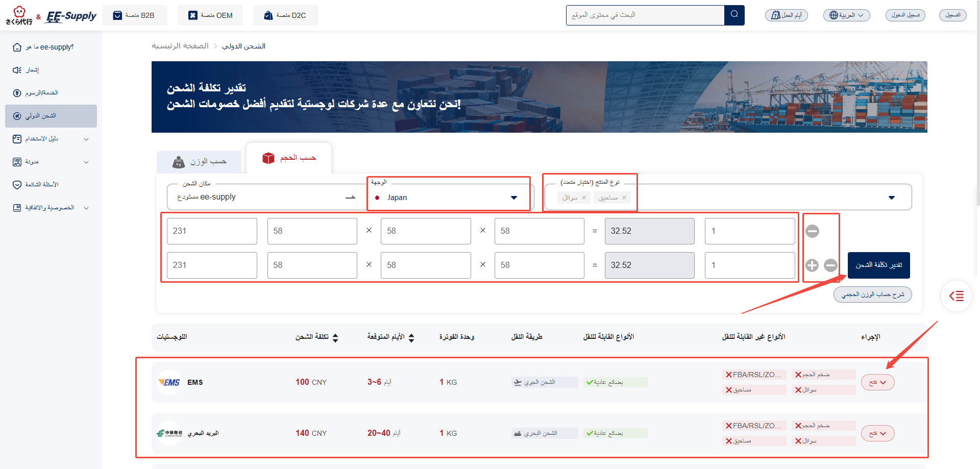980x469 pixels.
Task: Click the China Post carrier logo
Action: [169, 433]
